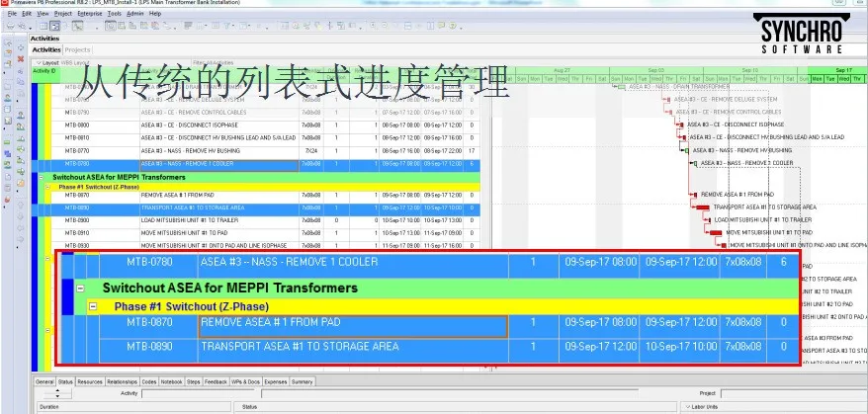Click the stepper arrows beside the Activity field
The width and height of the screenshot is (868, 414).
pyautogui.click(x=58, y=393)
